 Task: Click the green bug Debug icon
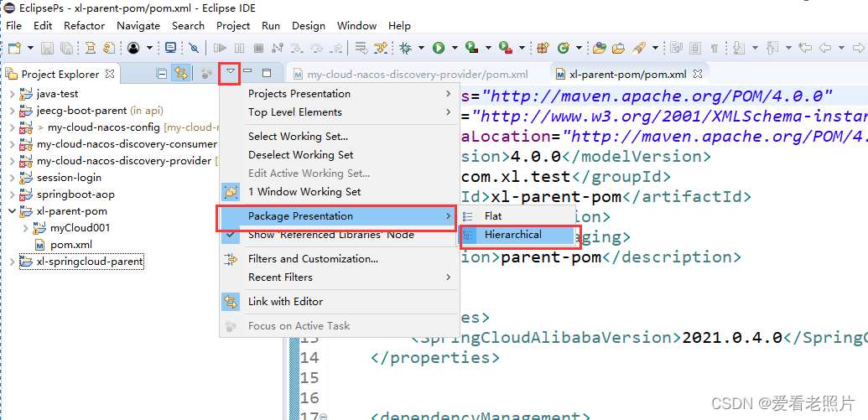point(406,48)
